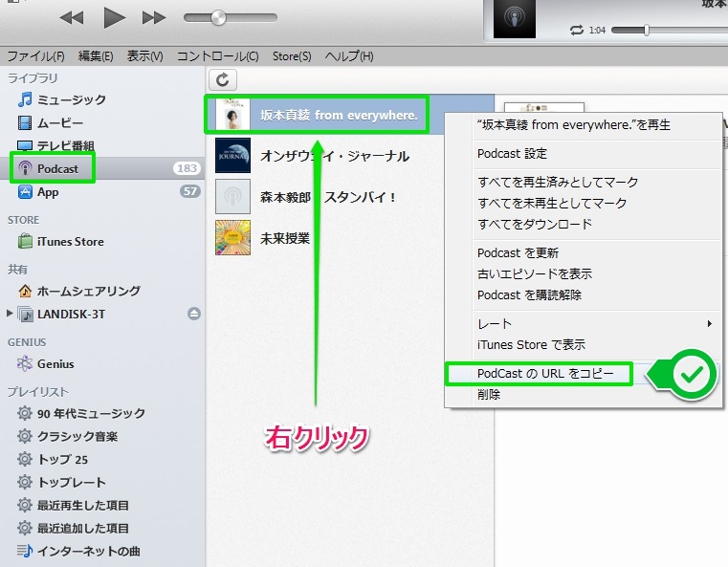Select 坂本真綾 from everywhere. podcast title
The width and height of the screenshot is (728, 567).
[x=339, y=115]
